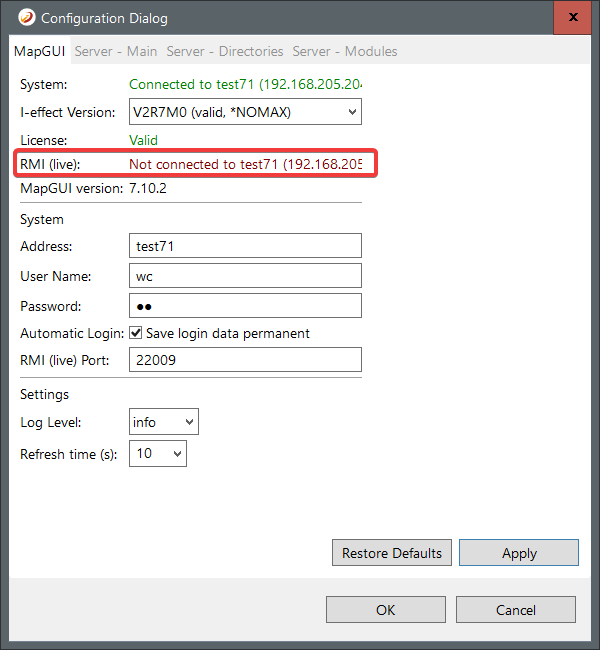Open the Server - Main tab
The image size is (600, 650).
115,51
